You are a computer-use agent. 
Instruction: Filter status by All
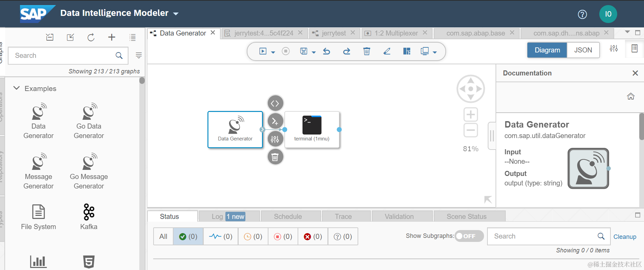tap(163, 237)
